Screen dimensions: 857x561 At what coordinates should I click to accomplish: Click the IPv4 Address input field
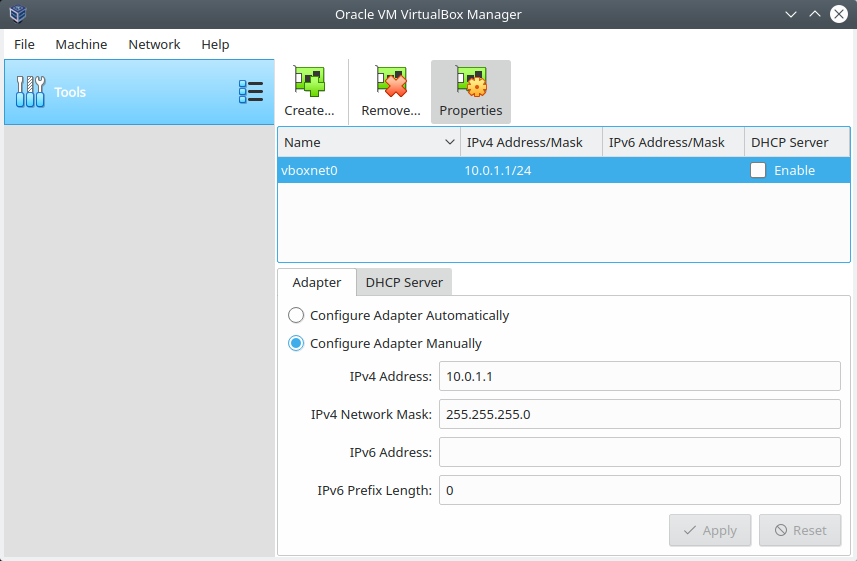[639, 376]
